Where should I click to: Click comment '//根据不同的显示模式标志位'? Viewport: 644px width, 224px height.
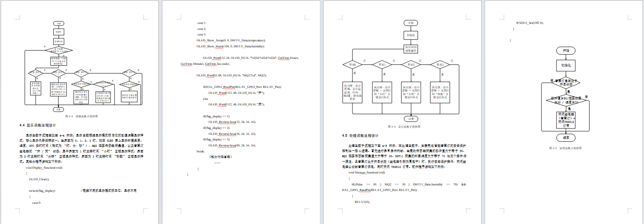[x=108, y=191]
